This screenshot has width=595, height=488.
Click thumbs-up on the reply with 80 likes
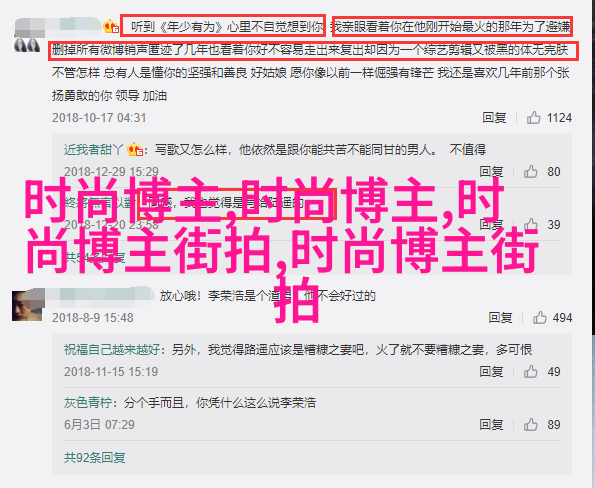(530, 172)
